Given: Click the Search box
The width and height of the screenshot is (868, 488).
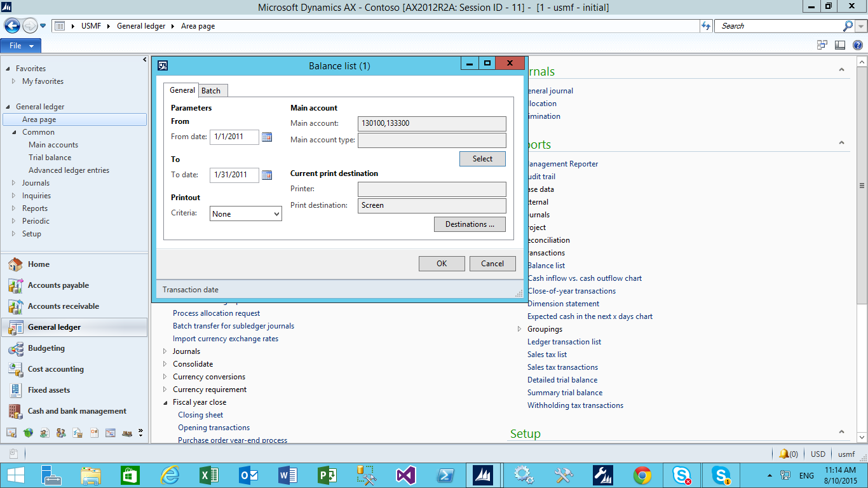Looking at the screenshot, I should (x=778, y=26).
